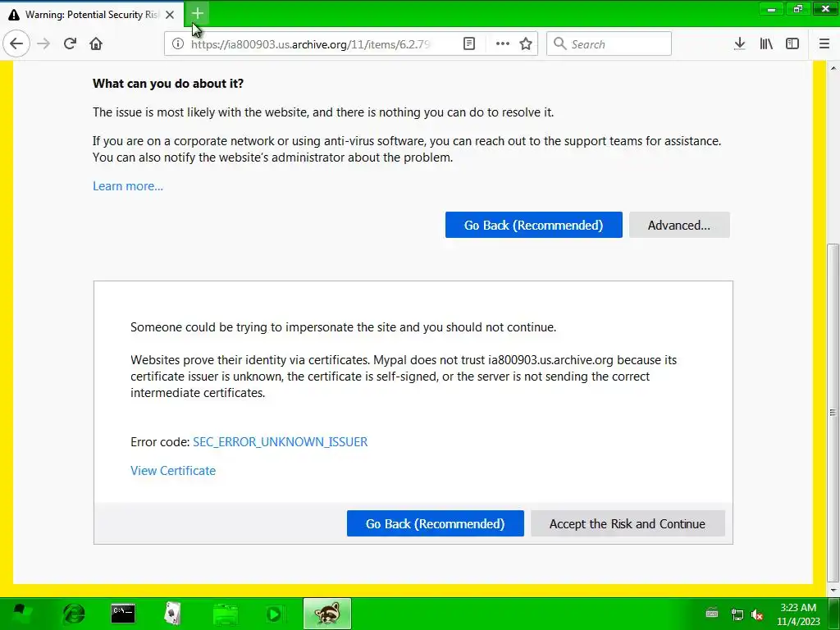Open the on-screen keyboard tray icon
This screenshot has height=630, width=840.
click(x=711, y=614)
